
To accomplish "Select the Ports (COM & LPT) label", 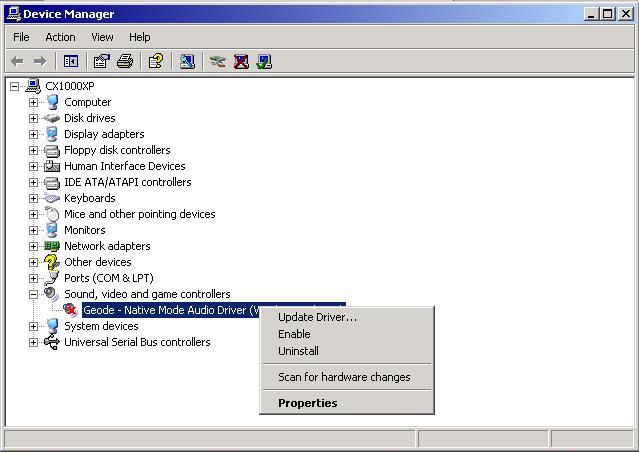I will pos(109,278).
